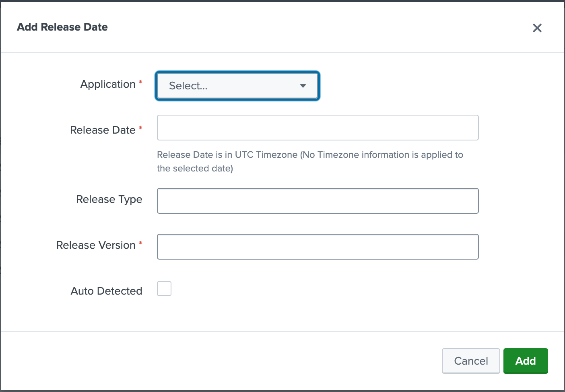The height and width of the screenshot is (392, 565).
Task: Click the UTC Timezone help text
Action: coord(310,161)
